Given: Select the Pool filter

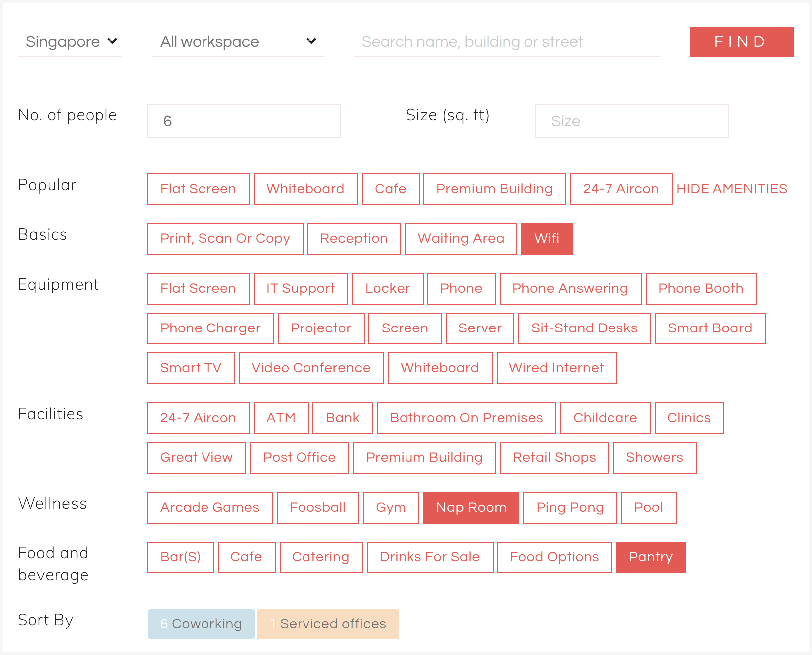Looking at the screenshot, I should pyautogui.click(x=649, y=508).
